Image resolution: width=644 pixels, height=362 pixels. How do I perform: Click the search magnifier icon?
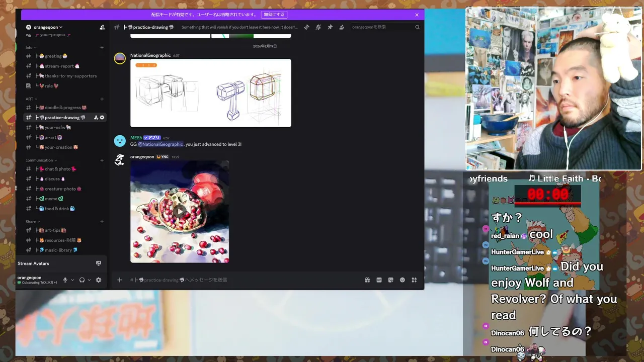click(417, 27)
